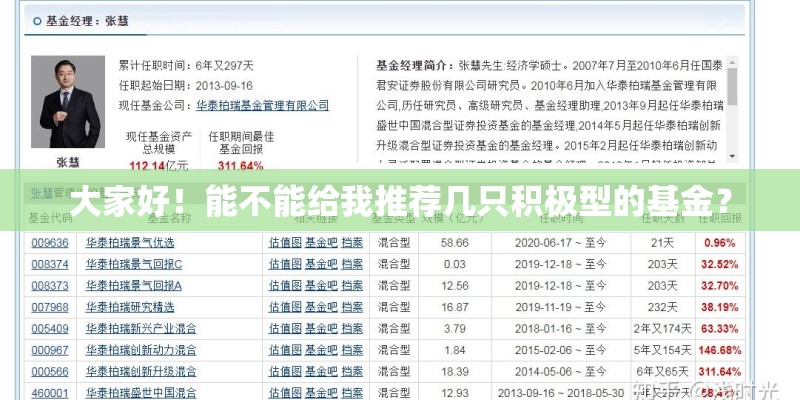Open 档案 for 华泰柏瑞盛世中国混合

pos(352,393)
